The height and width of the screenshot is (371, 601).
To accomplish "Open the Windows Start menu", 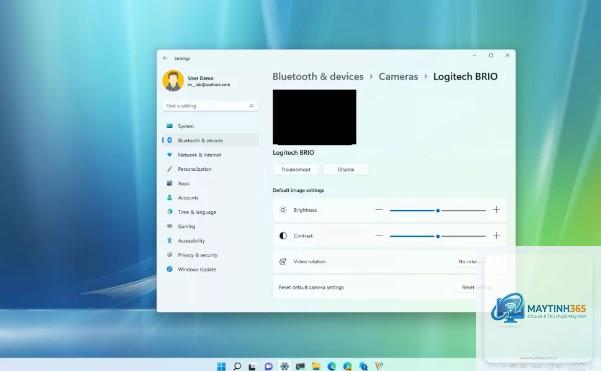I will pyautogui.click(x=221, y=366).
